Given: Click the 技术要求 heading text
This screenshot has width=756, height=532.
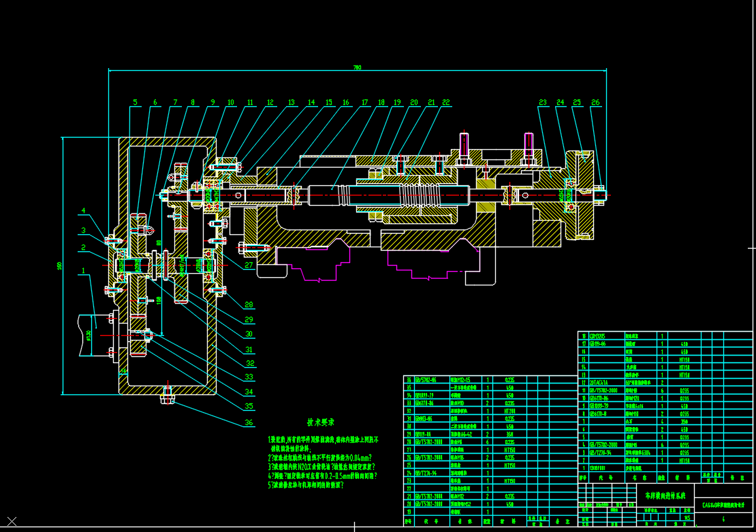Looking at the screenshot, I should (319, 422).
